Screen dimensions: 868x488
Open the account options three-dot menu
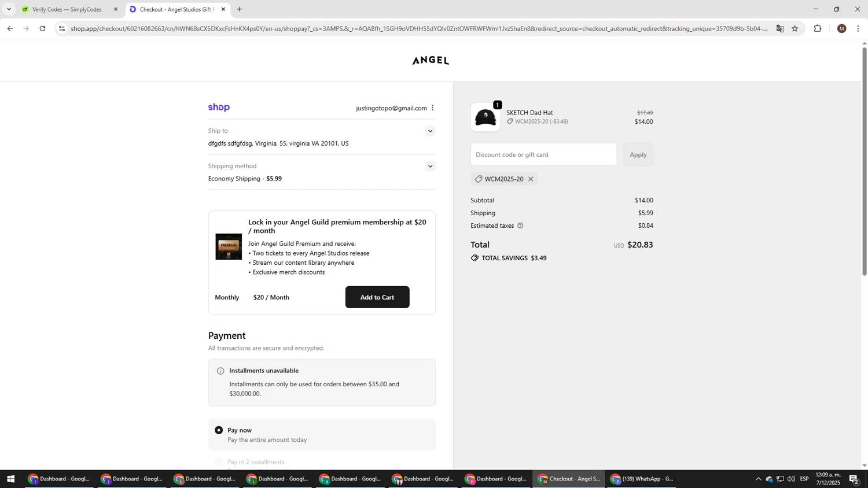coord(432,108)
